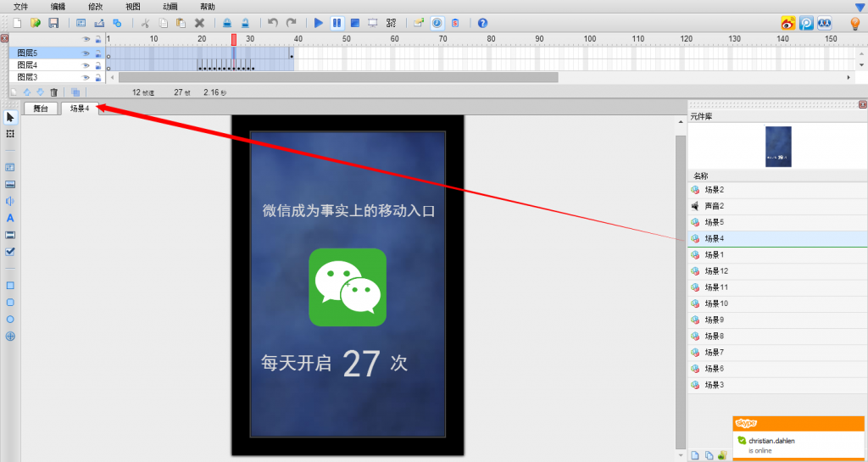Toggle visibility of 图层4
868x462 pixels.
pyautogui.click(x=86, y=65)
